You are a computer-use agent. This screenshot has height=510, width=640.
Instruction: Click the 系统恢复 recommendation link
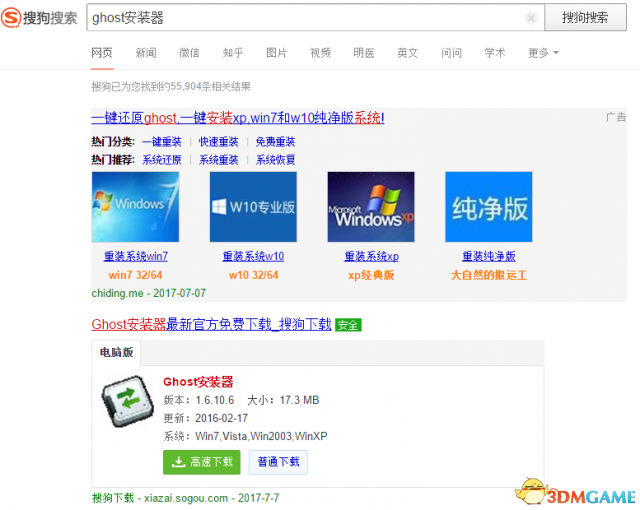[276, 160]
